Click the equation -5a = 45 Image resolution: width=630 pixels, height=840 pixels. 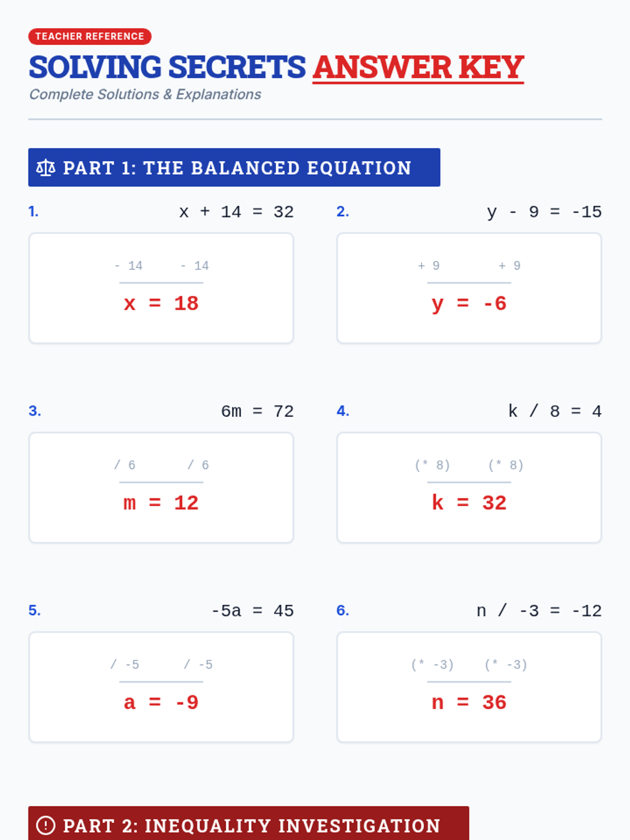pos(253,611)
